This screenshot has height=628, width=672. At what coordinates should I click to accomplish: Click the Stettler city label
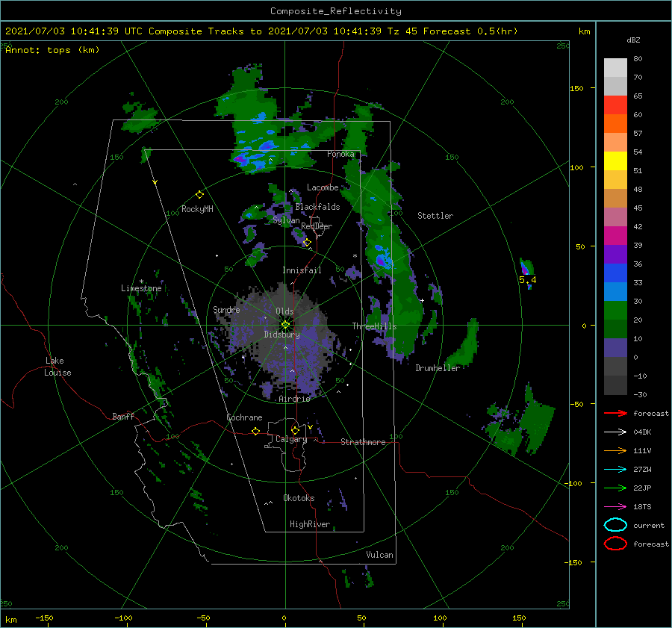(x=435, y=216)
